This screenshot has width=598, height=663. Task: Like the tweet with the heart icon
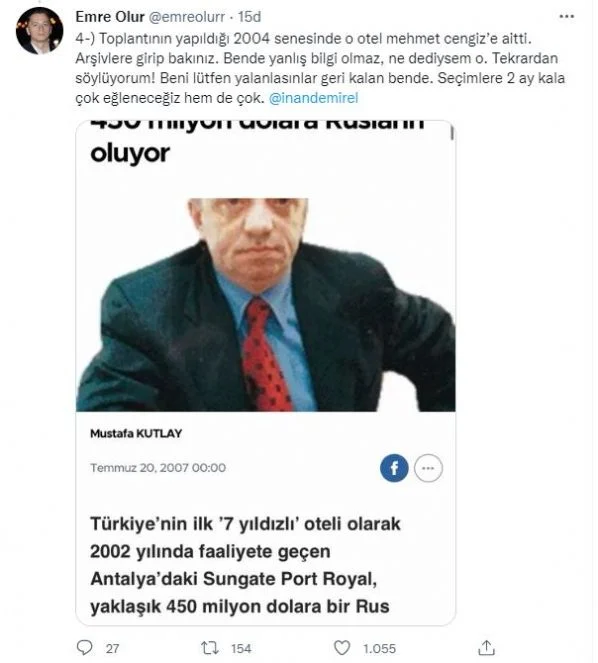point(342,647)
